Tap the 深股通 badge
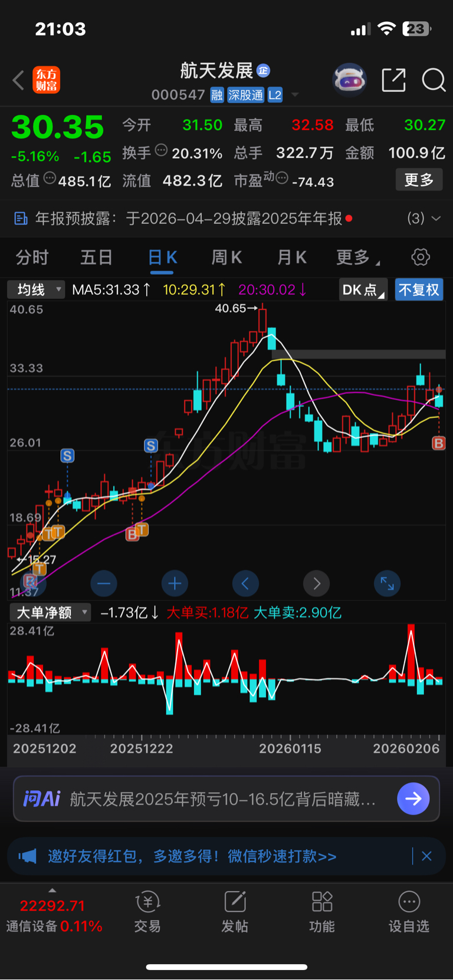The height and width of the screenshot is (980, 453). coord(245,95)
